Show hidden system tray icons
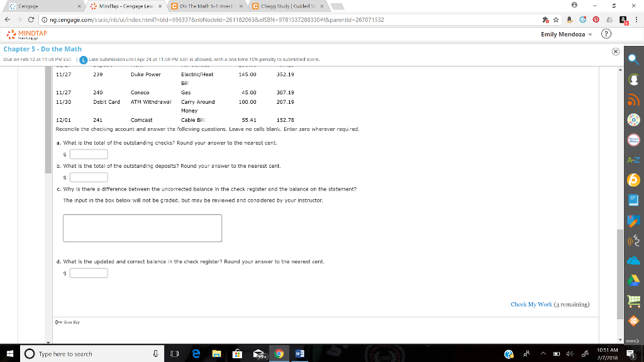 [543, 353]
